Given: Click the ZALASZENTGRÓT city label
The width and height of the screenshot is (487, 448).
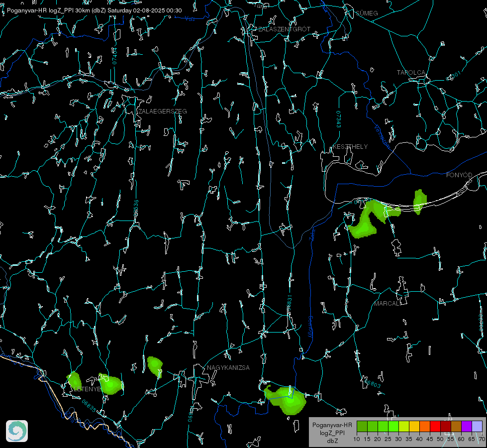Looking at the screenshot, I should [x=284, y=29].
